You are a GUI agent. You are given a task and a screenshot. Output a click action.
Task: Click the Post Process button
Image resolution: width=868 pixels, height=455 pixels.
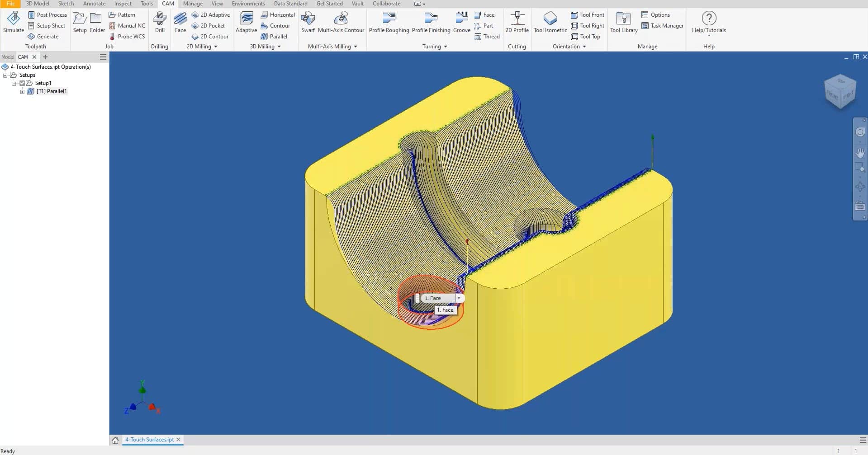tap(47, 15)
